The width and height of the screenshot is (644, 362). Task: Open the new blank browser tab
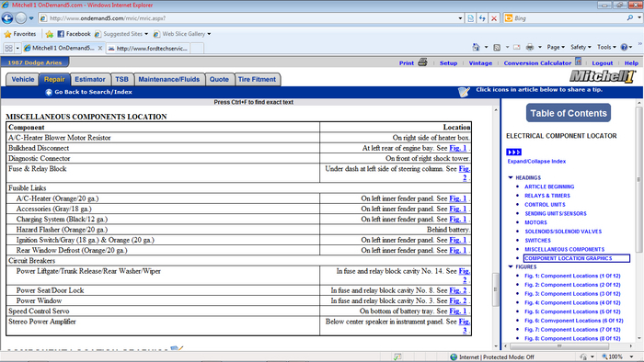[x=197, y=49]
